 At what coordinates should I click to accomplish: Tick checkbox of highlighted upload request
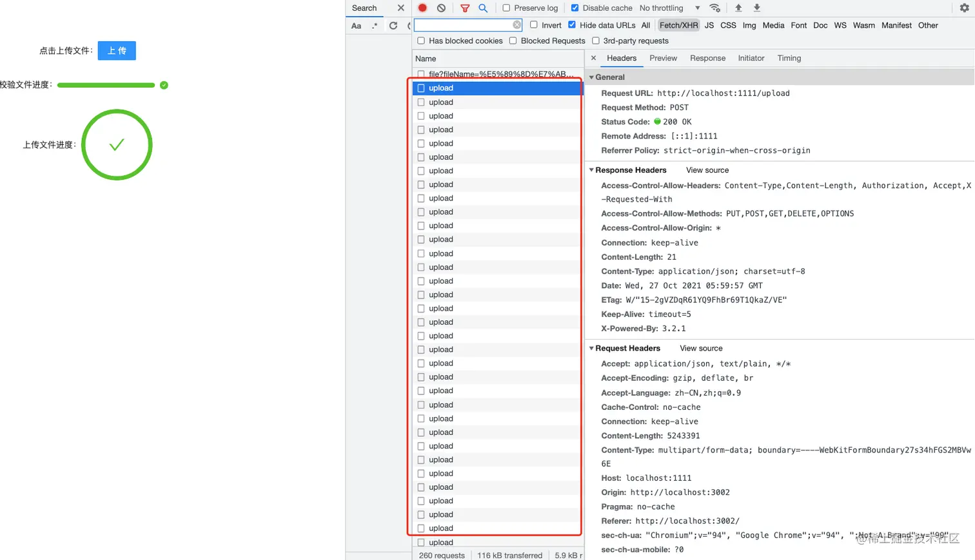click(x=421, y=88)
